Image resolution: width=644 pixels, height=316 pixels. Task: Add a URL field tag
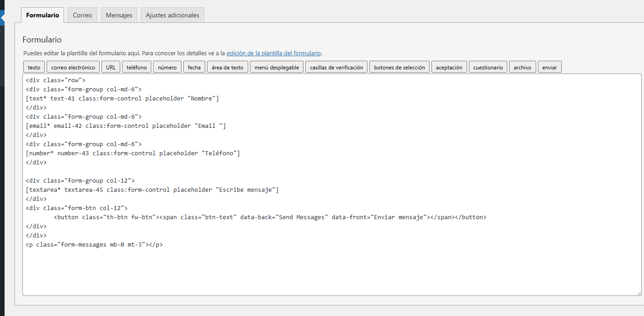[111, 67]
